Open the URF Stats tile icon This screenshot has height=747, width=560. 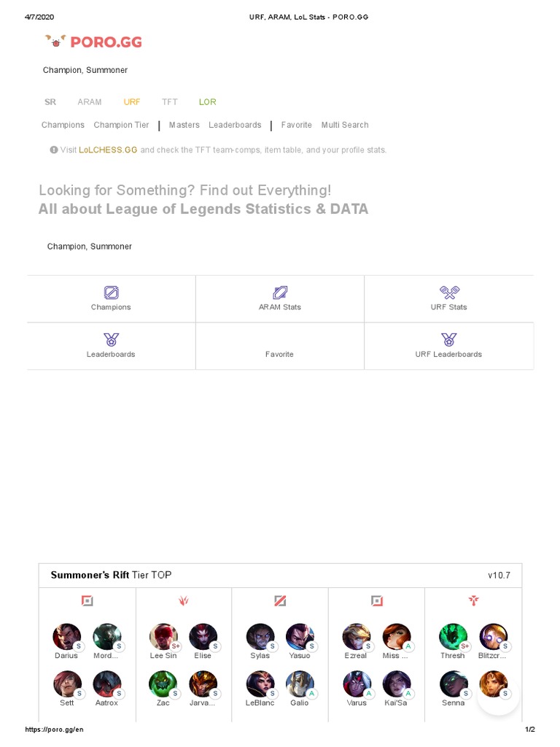tap(448, 293)
